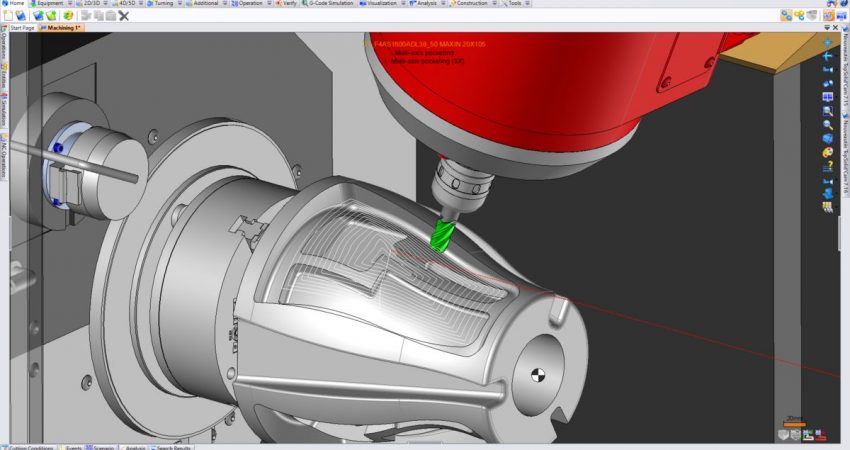Click the grey solid-shape icon, upper-right toolbar

point(812,16)
